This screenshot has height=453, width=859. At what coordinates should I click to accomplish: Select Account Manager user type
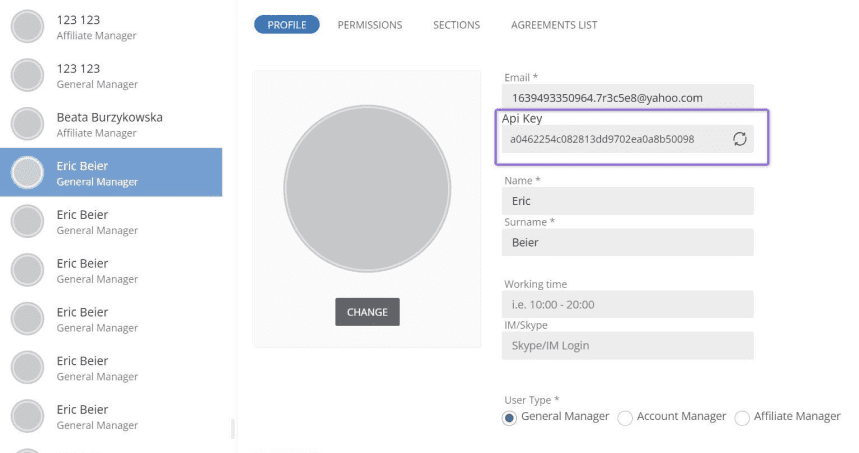point(625,418)
